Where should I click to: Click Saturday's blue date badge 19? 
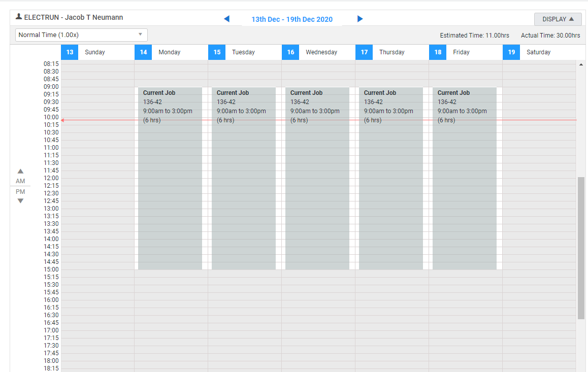pyautogui.click(x=511, y=52)
